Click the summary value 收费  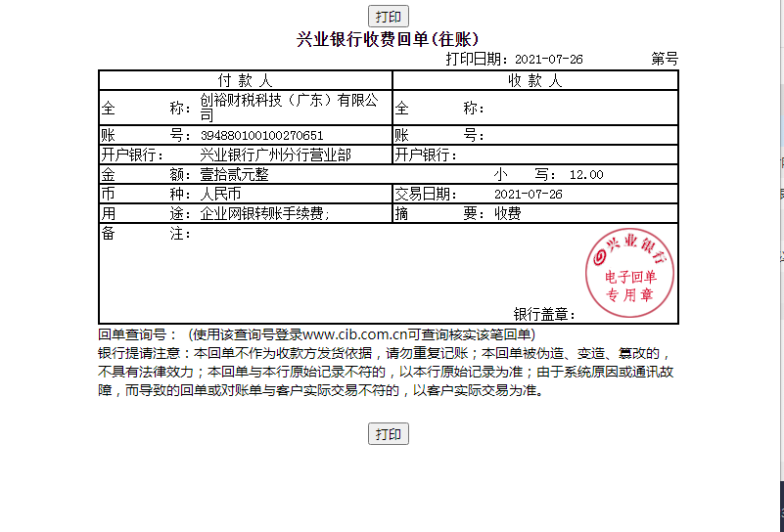point(507,213)
